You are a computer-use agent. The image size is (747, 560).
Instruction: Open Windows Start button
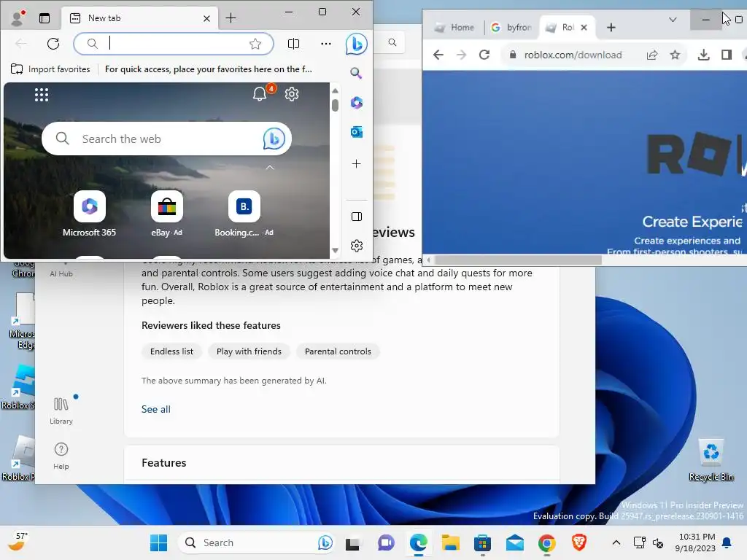158,542
